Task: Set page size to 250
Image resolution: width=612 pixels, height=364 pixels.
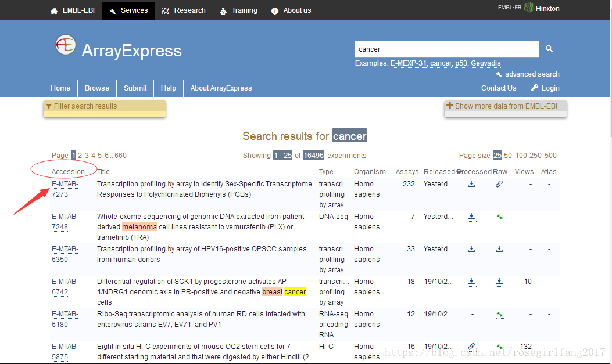Action: (535, 156)
